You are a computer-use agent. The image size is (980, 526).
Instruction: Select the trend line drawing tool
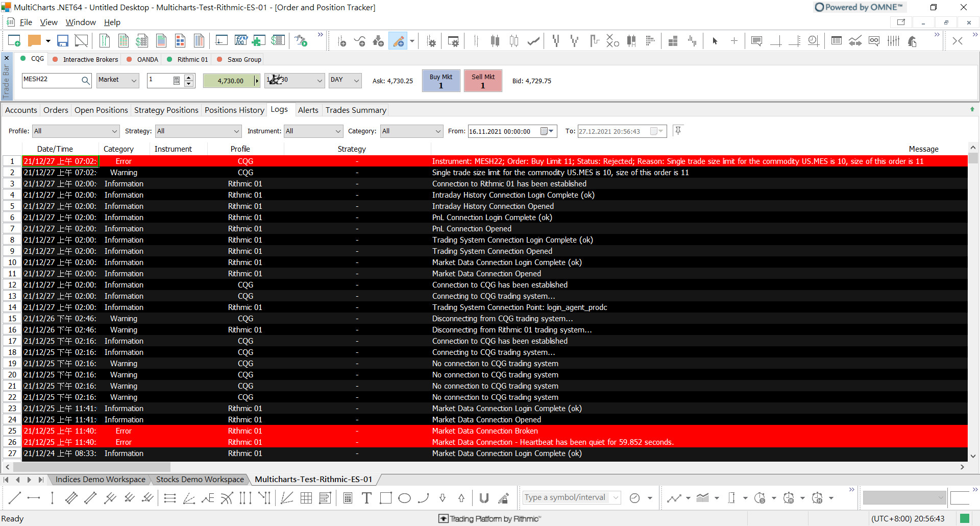click(x=15, y=498)
